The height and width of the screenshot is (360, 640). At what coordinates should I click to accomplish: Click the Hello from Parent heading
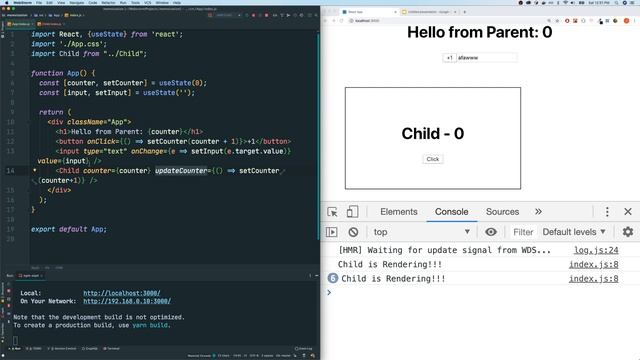click(x=480, y=32)
